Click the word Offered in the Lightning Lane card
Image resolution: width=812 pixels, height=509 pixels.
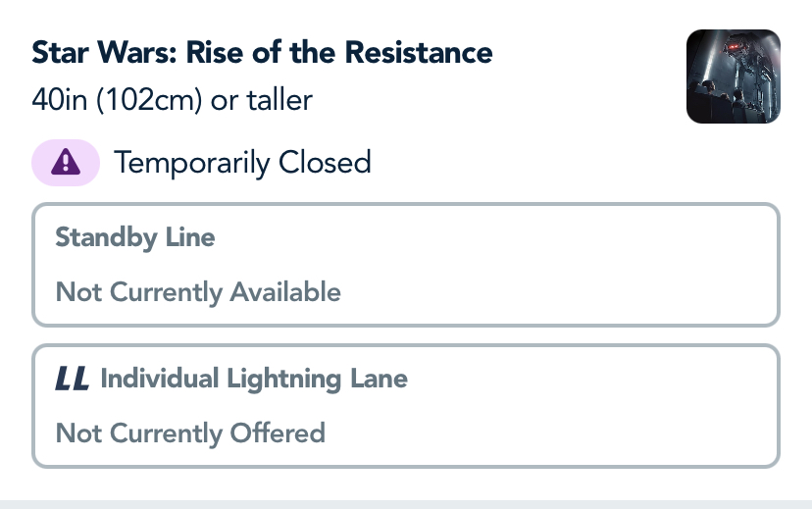point(278,433)
